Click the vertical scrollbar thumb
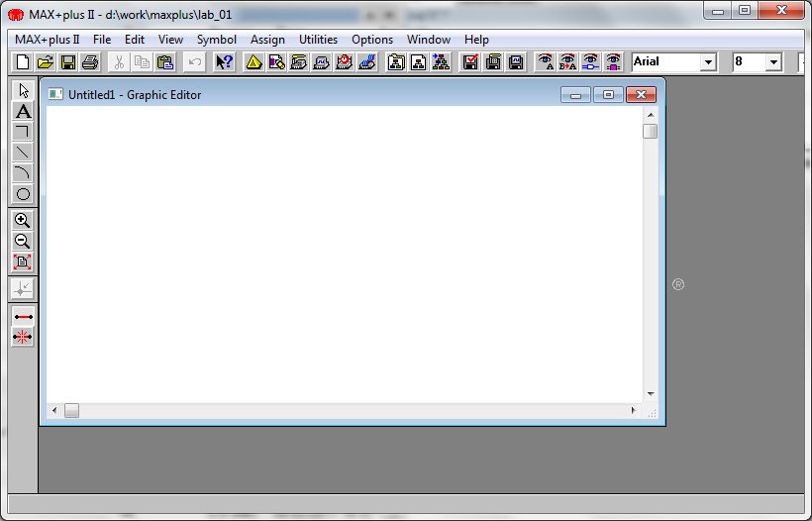 (x=651, y=131)
